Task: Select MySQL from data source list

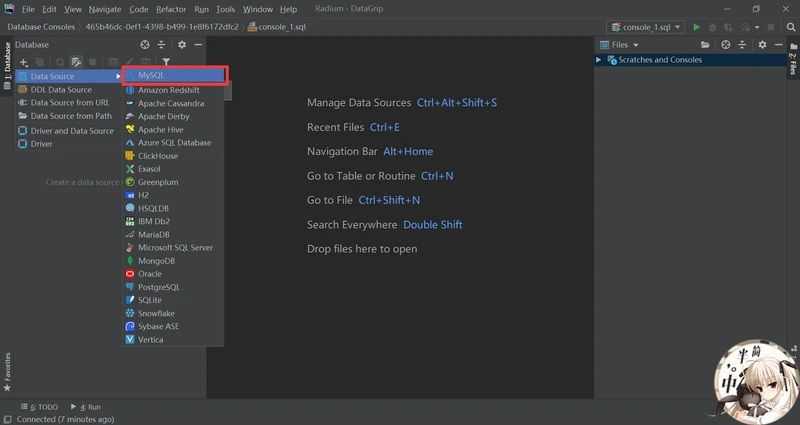Action: [x=174, y=75]
